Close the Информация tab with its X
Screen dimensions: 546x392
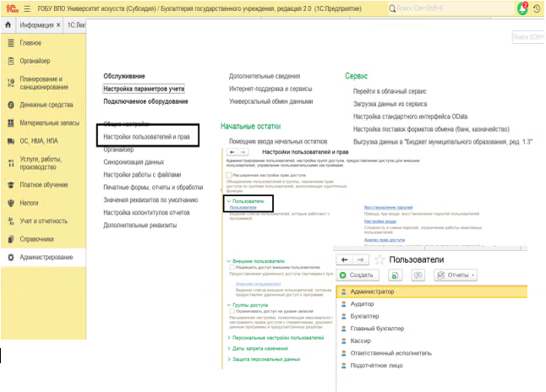click(58, 25)
